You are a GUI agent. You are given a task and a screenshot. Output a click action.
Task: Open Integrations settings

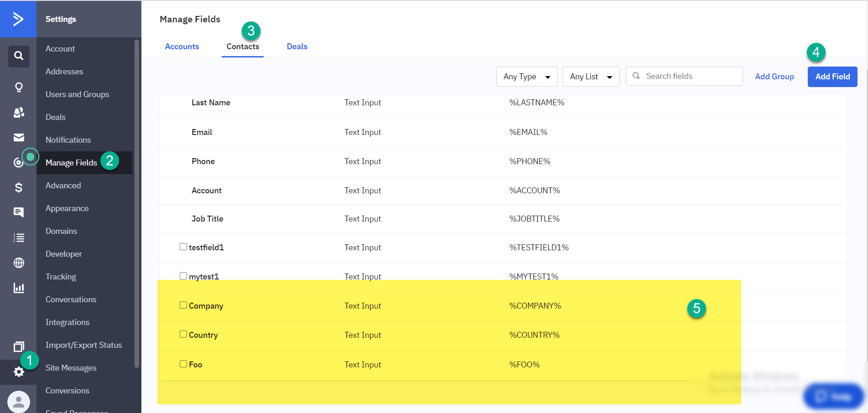[x=68, y=322]
